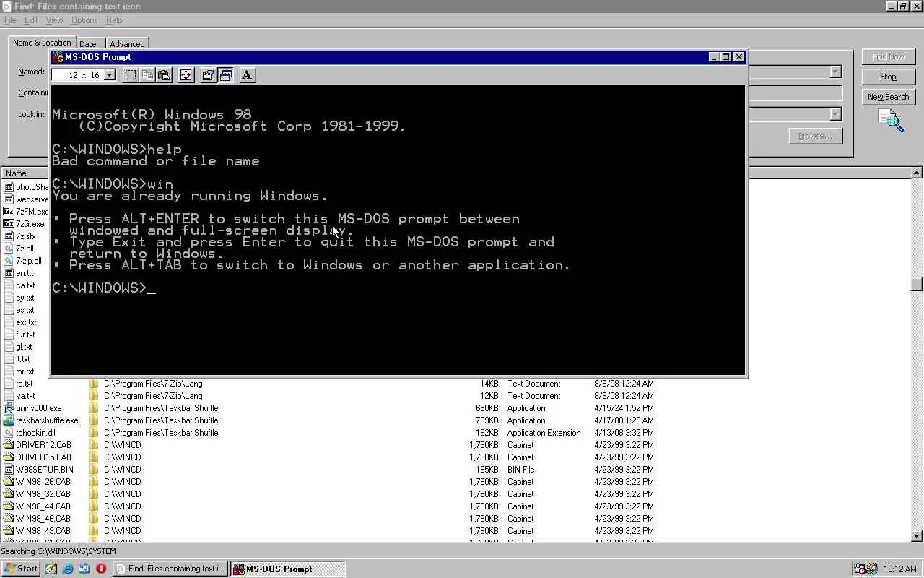Click the MS-DOS Prompt title bar icon
The image size is (924, 578).
point(58,57)
